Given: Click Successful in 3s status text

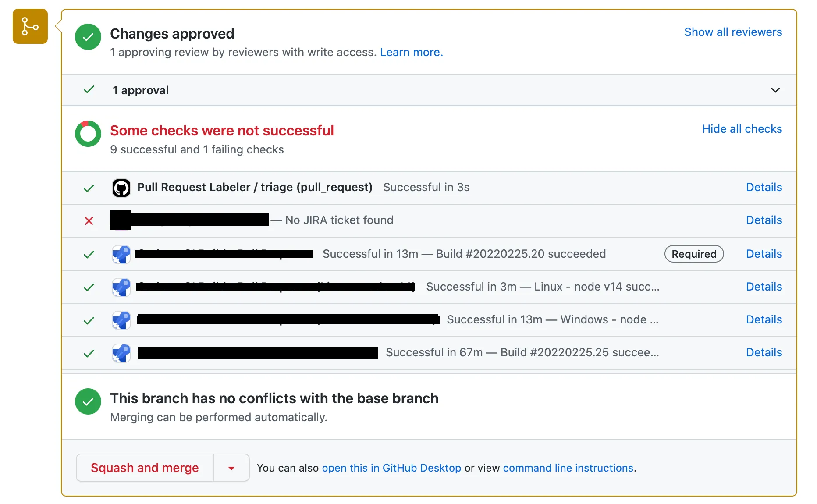Looking at the screenshot, I should coord(426,187).
